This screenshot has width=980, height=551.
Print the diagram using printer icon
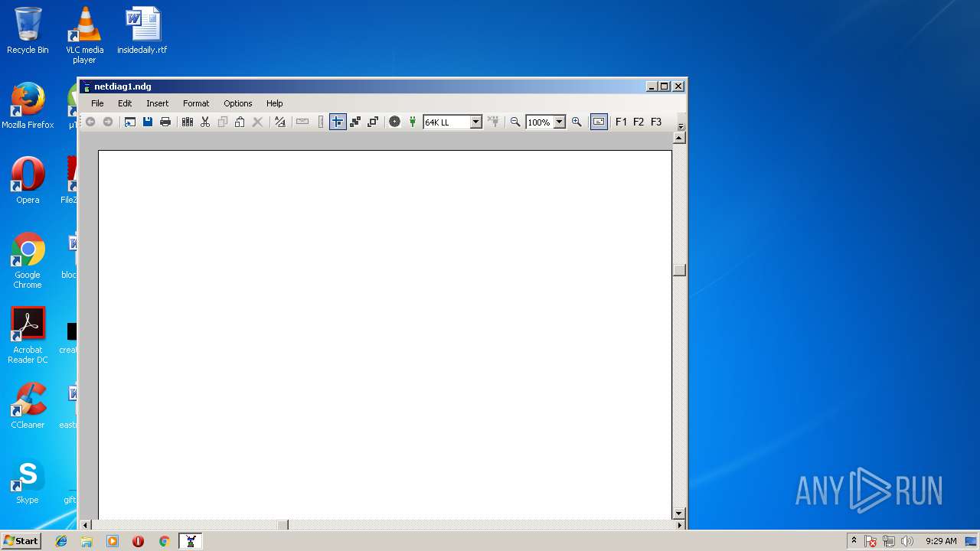tap(165, 122)
